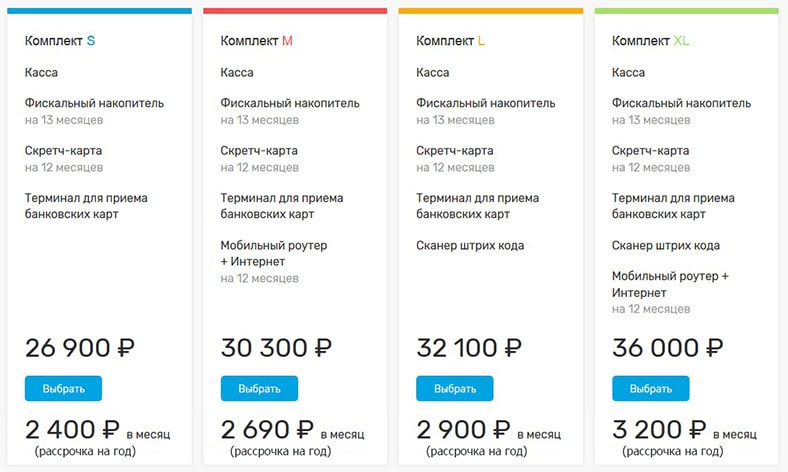
Task: Click the 30 300 ₽ price
Action: (276, 349)
